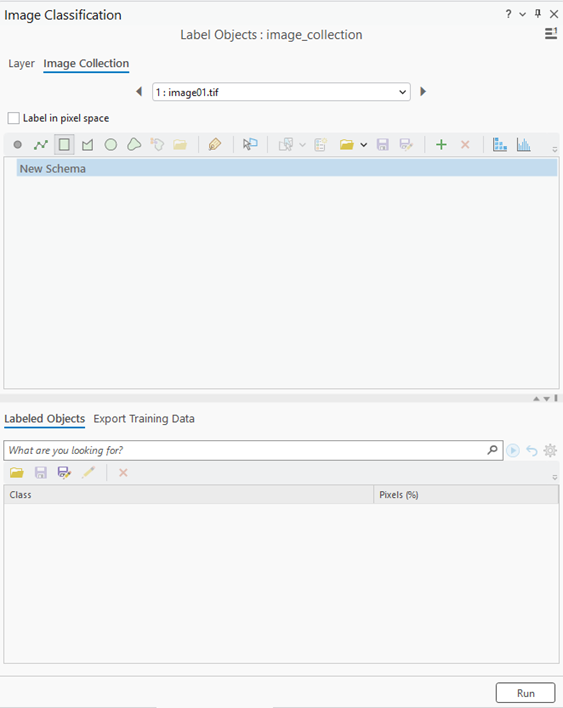
Task: Click the What are you looking for search field
Action: coord(253,450)
